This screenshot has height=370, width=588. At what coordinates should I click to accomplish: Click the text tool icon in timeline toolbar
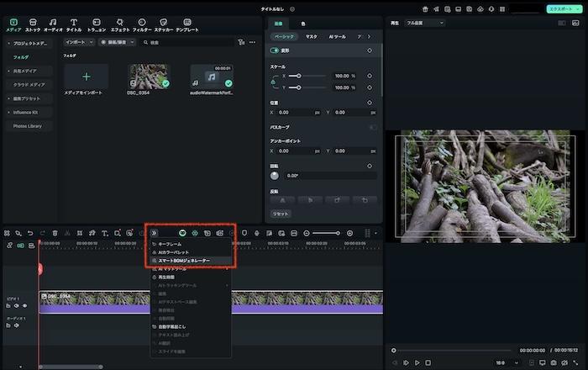(104, 233)
